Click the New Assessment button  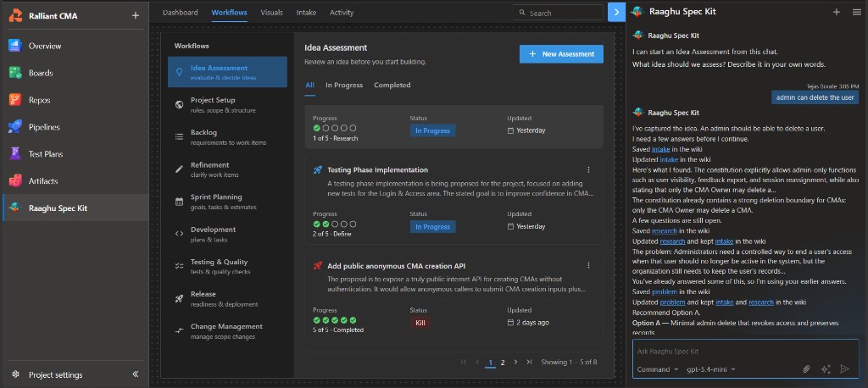(x=561, y=53)
